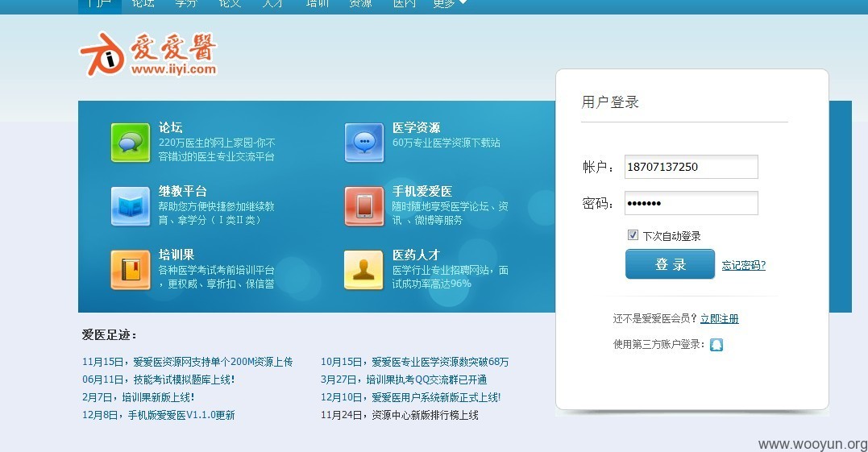Open news 3月27日 培训果执考QQ交流群已开通
The width and height of the screenshot is (868, 452).
coord(404,379)
